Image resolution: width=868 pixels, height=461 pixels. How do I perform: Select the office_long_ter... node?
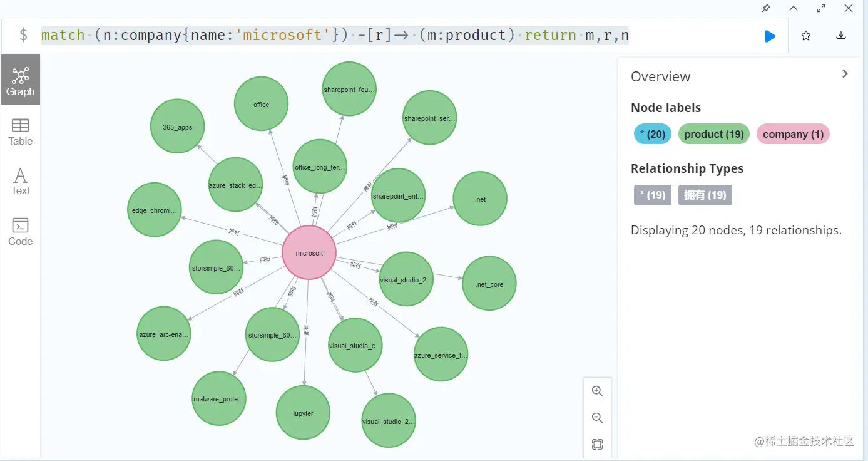pyautogui.click(x=320, y=167)
